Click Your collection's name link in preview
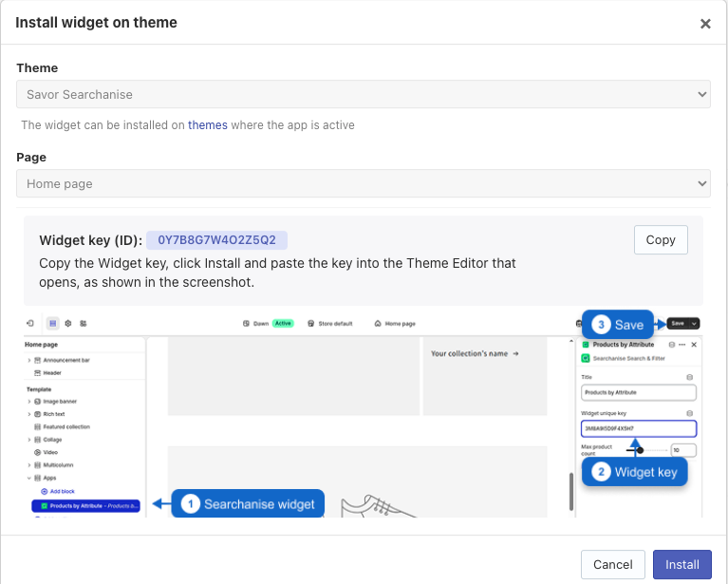The image size is (728, 584). click(475, 353)
